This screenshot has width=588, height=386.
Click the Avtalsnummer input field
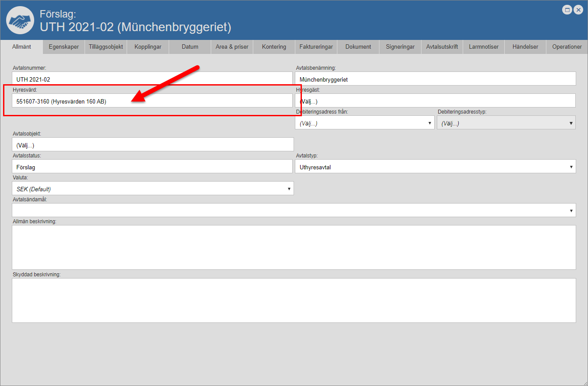pyautogui.click(x=152, y=79)
